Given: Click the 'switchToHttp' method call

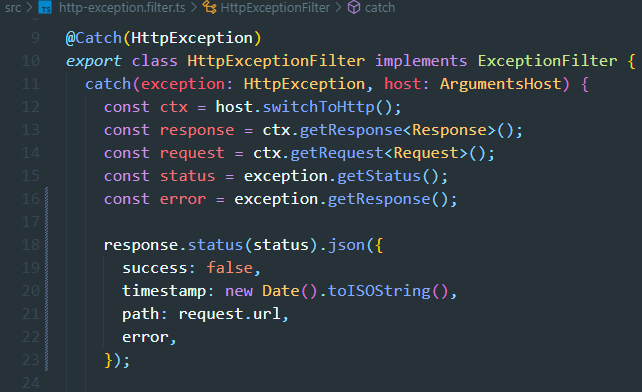Looking at the screenshot, I should point(318,107).
